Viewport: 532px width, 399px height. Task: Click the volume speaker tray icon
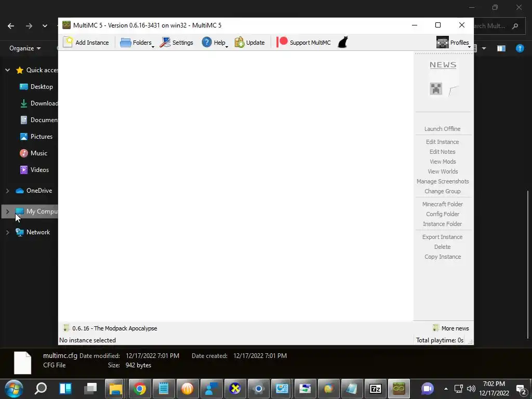coord(471,389)
